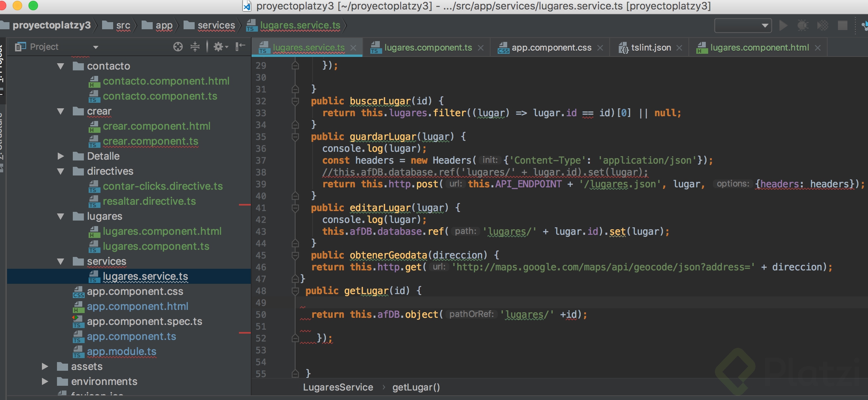Click services in the breadcrumb path
The height and width of the screenshot is (400, 868).
(x=216, y=25)
